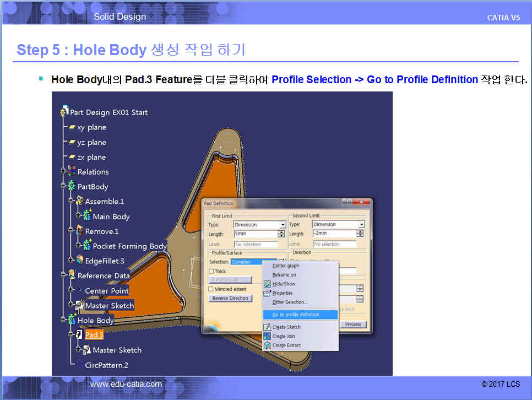Image resolution: width=532 pixels, height=400 pixels.
Task: Toggle the Mirrored extent checkbox
Action: (x=211, y=289)
